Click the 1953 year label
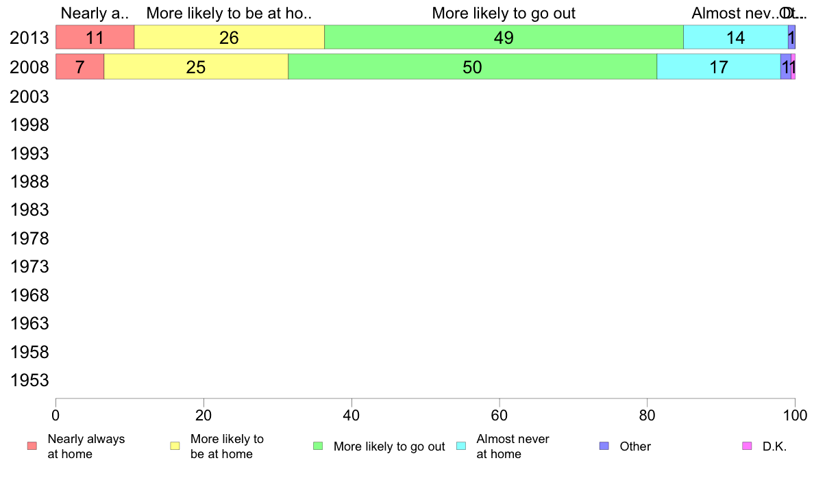Viewport: 814px width, 504px height. coord(29,381)
